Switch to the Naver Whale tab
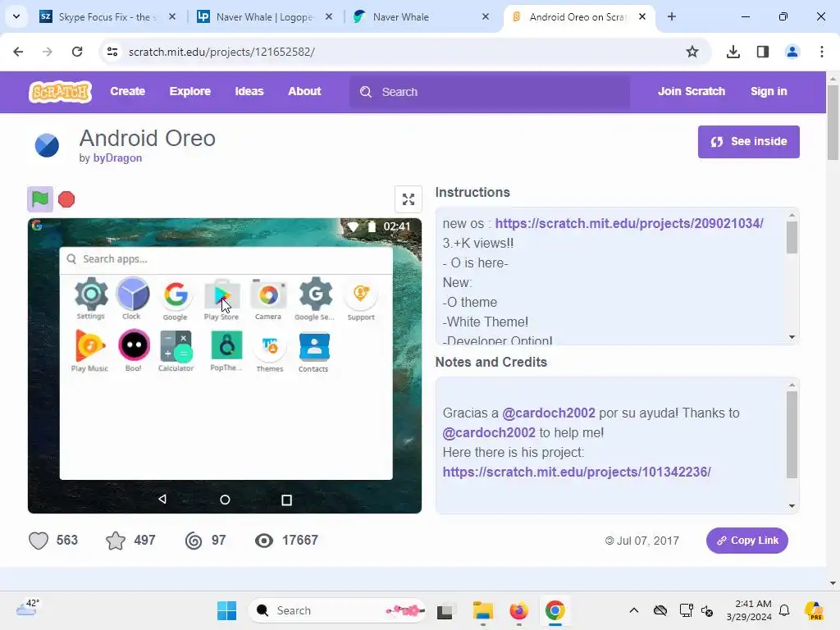Viewport: 840px width, 630px height. click(x=422, y=17)
